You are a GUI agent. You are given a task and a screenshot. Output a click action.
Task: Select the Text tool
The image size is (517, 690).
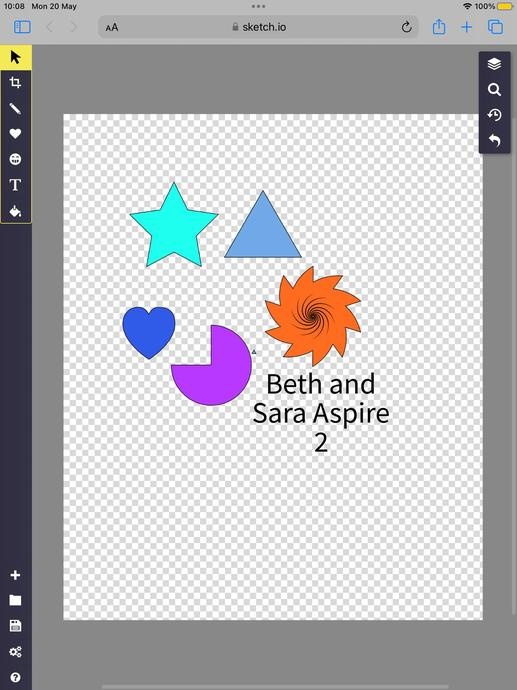click(x=15, y=185)
